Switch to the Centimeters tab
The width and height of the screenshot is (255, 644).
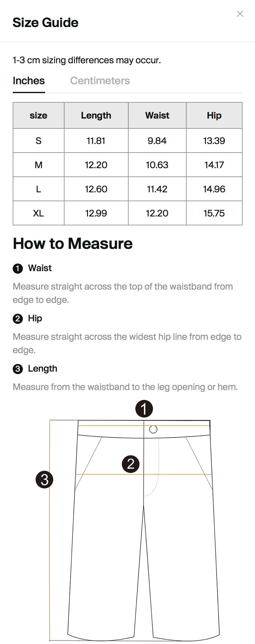click(100, 81)
